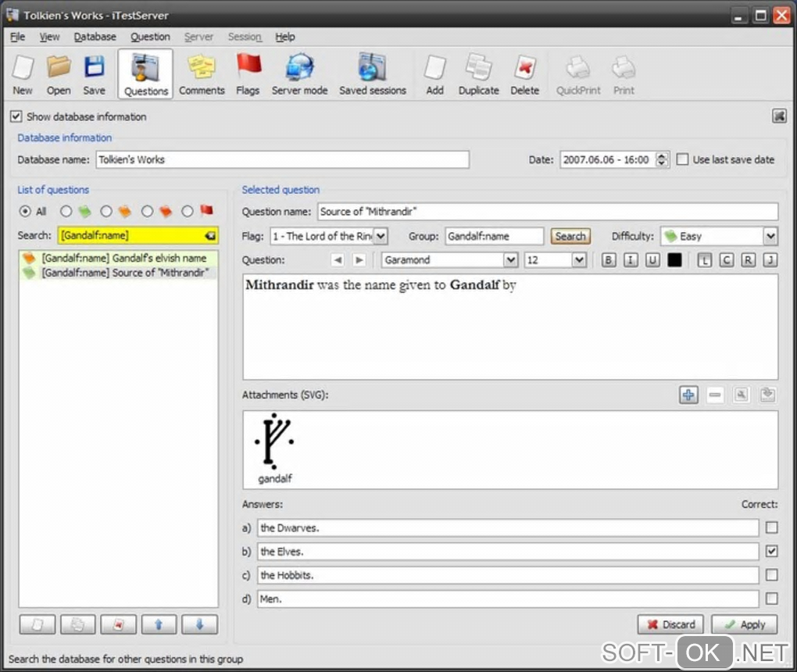Click into the Question name field

pyautogui.click(x=548, y=212)
